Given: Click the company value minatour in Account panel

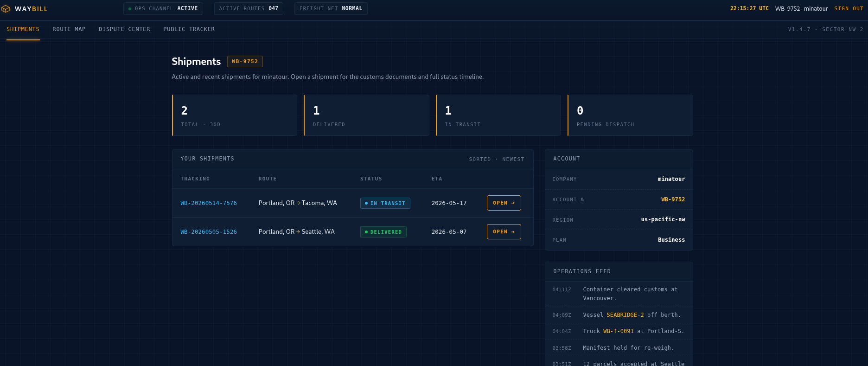Looking at the screenshot, I should pos(671,179).
